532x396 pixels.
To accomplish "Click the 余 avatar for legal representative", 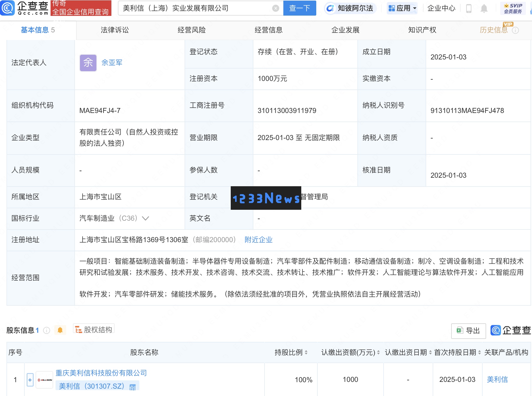I will (x=88, y=63).
